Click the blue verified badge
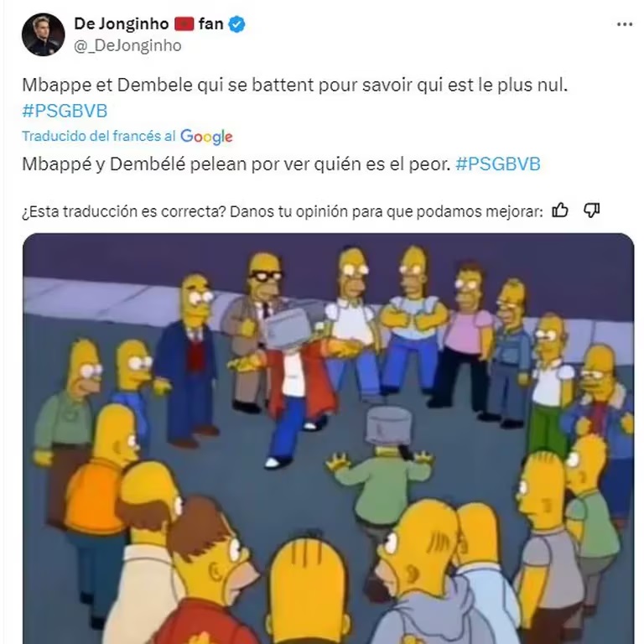This screenshot has width=644, height=644. tap(236, 24)
